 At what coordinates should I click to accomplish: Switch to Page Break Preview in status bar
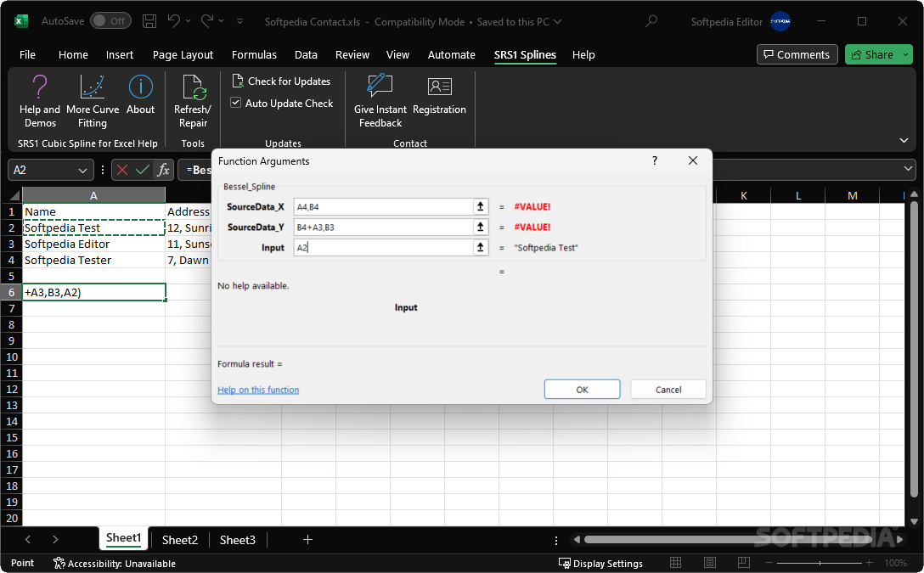point(744,563)
